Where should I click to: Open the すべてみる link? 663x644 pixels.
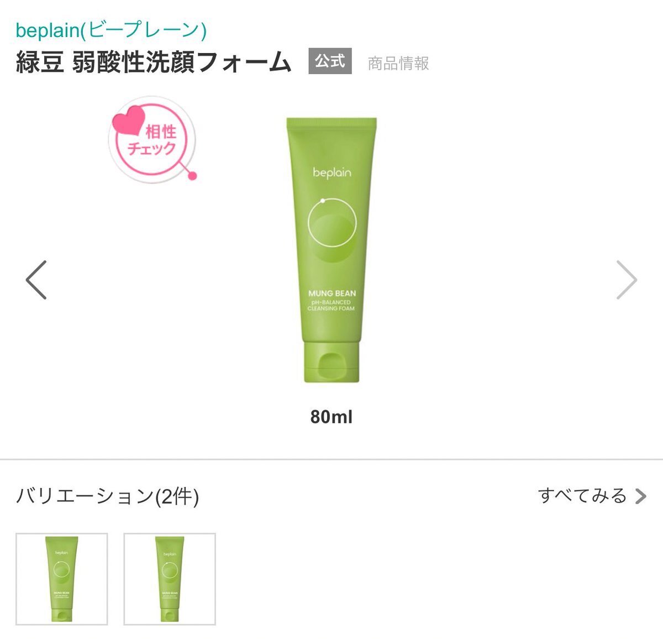pyautogui.click(x=582, y=495)
